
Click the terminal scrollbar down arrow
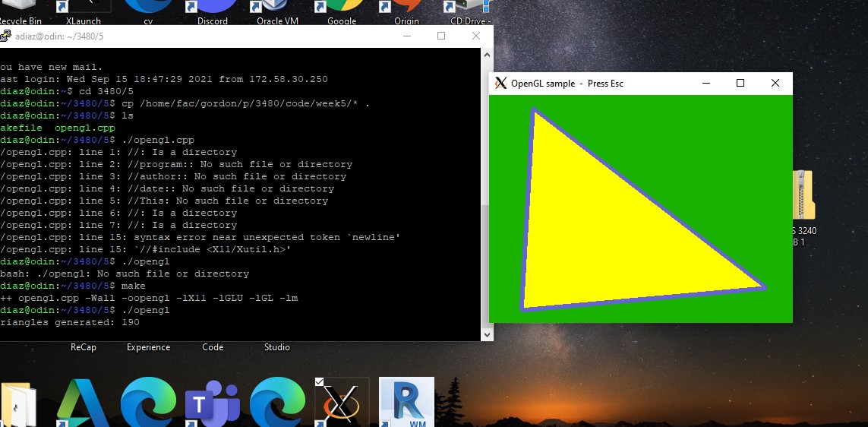click(487, 334)
